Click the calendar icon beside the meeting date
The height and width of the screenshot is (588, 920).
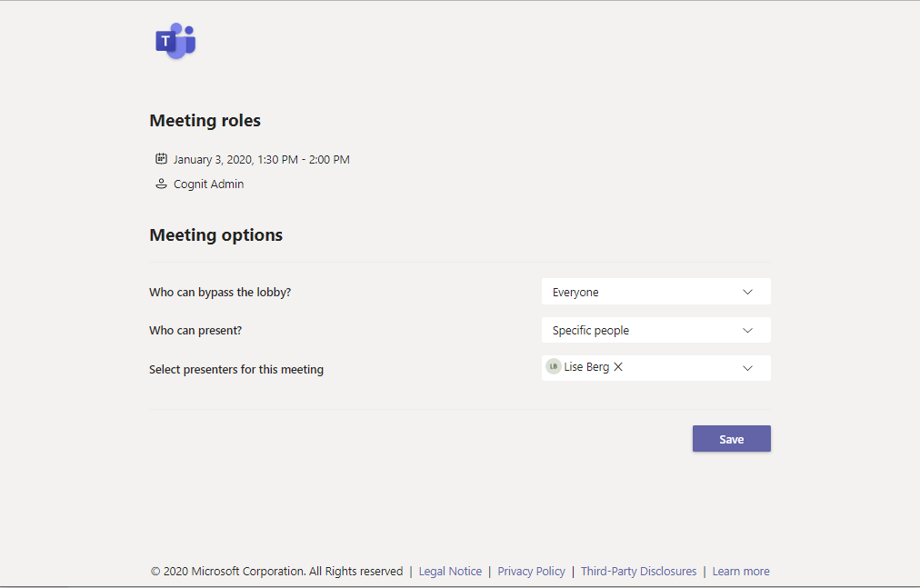tap(161, 159)
